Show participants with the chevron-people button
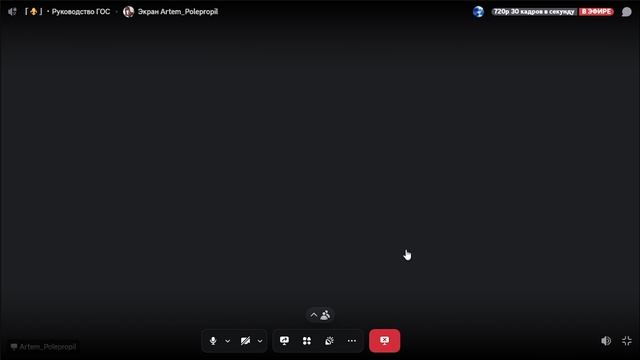640x360 pixels. pyautogui.click(x=320, y=315)
